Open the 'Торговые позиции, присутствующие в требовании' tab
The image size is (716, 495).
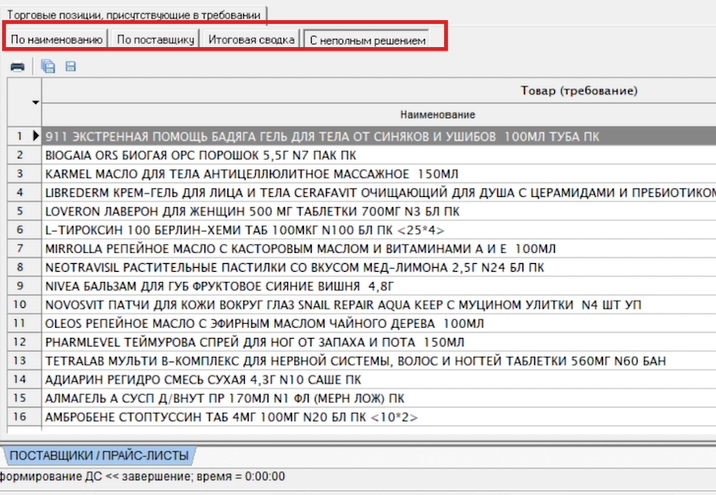click(134, 15)
